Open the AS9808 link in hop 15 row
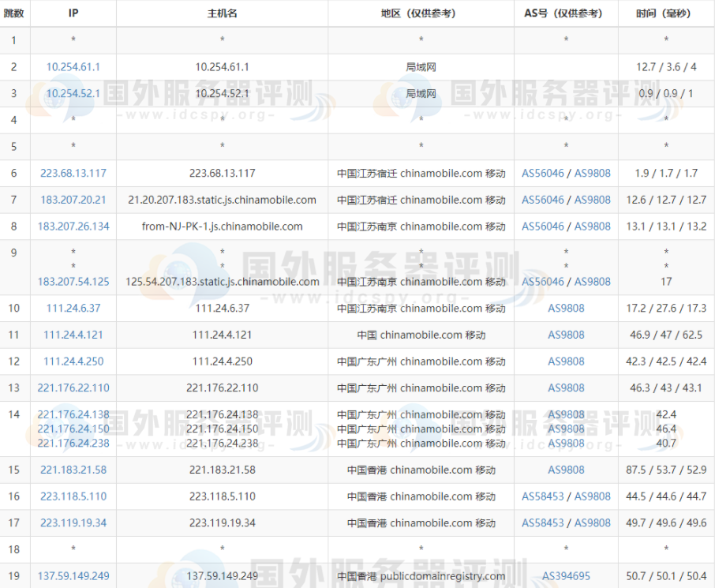Screen dimensions: 715x588 point(566,470)
